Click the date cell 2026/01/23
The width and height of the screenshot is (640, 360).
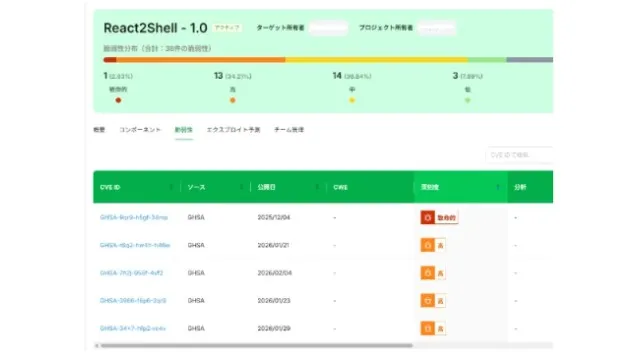[x=274, y=301]
